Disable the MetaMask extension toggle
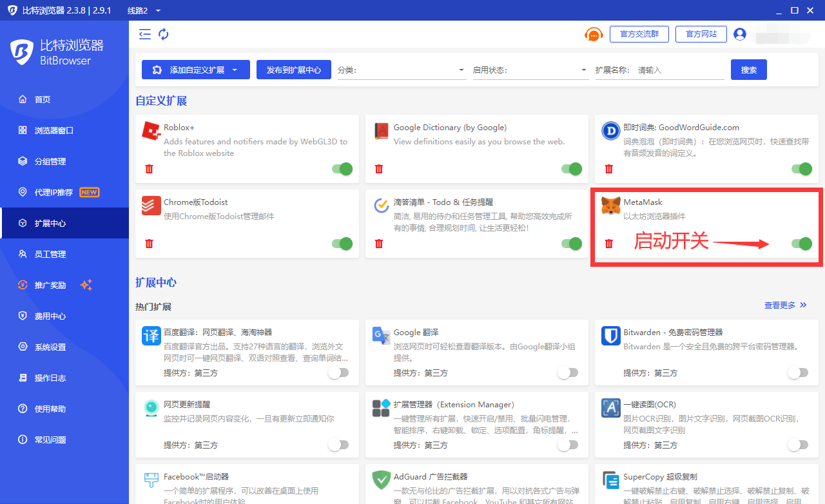Viewport: 825px width, 504px height. [801, 244]
